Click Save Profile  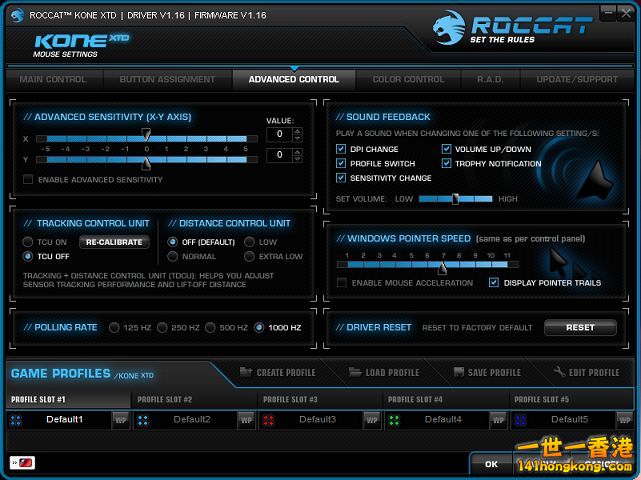click(x=487, y=372)
